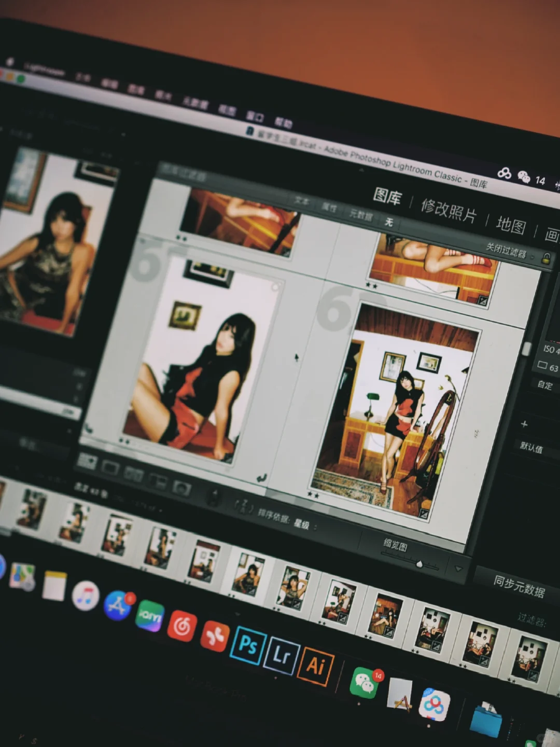Click the 同步元数据 button
560x747 pixels.
coord(519,587)
